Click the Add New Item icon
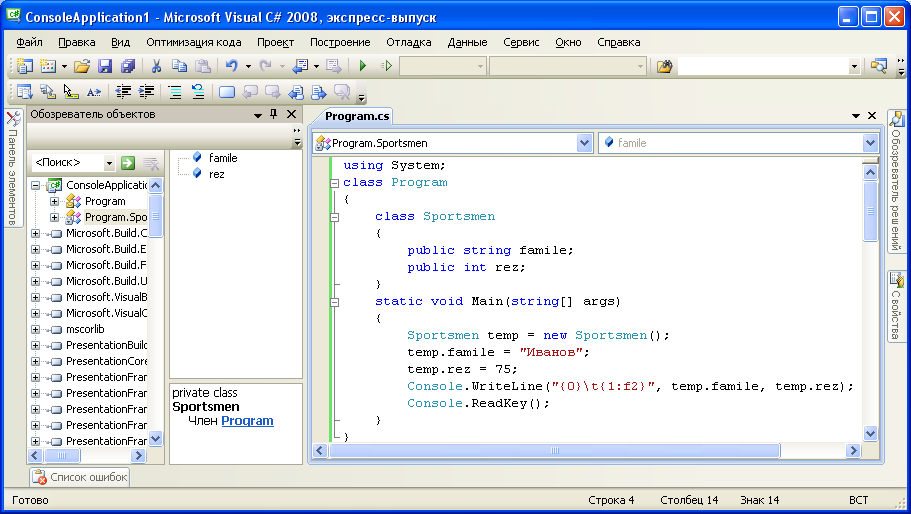This screenshot has height=514, width=911. coord(48,66)
